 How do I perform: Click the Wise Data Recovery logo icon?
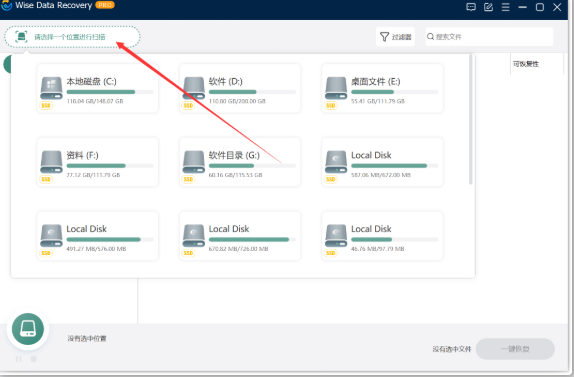point(6,5)
